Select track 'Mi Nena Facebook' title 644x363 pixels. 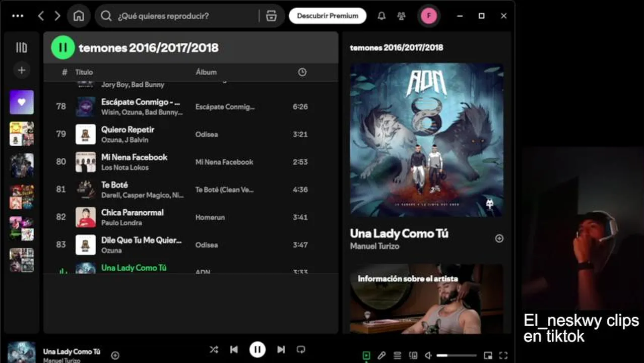click(134, 157)
